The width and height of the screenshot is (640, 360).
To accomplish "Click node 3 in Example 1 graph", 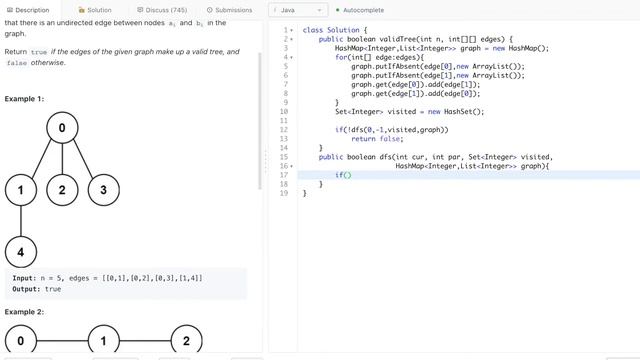I will pyautogui.click(x=104, y=190).
